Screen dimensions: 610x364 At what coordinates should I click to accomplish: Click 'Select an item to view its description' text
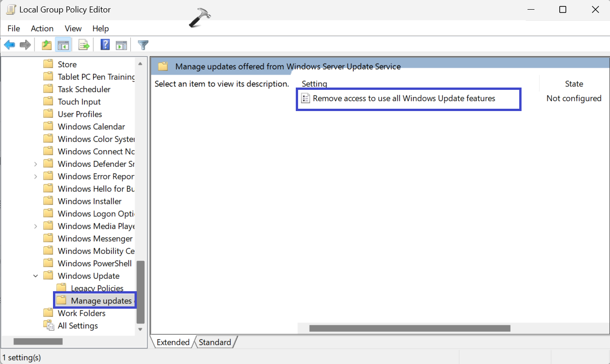click(x=222, y=84)
